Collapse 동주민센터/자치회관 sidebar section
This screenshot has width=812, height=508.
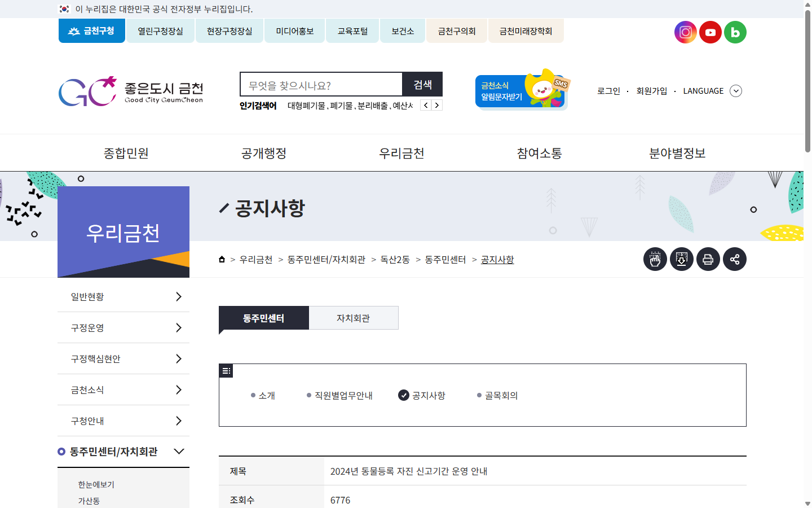pyautogui.click(x=123, y=452)
